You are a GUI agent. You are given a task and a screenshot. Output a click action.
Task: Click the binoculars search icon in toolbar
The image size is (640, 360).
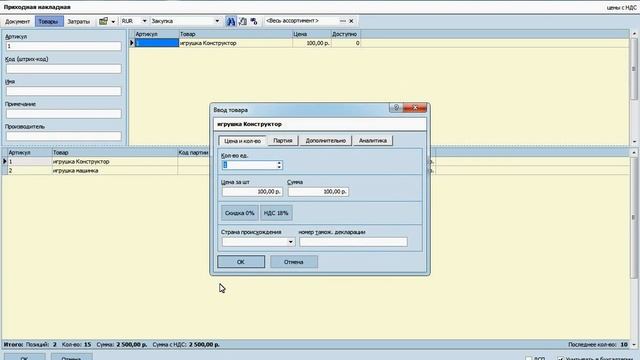coord(231,21)
